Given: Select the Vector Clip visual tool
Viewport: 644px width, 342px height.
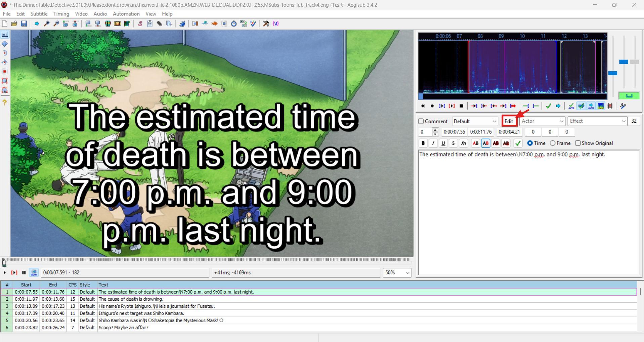Looking at the screenshot, I should coord(5,90).
